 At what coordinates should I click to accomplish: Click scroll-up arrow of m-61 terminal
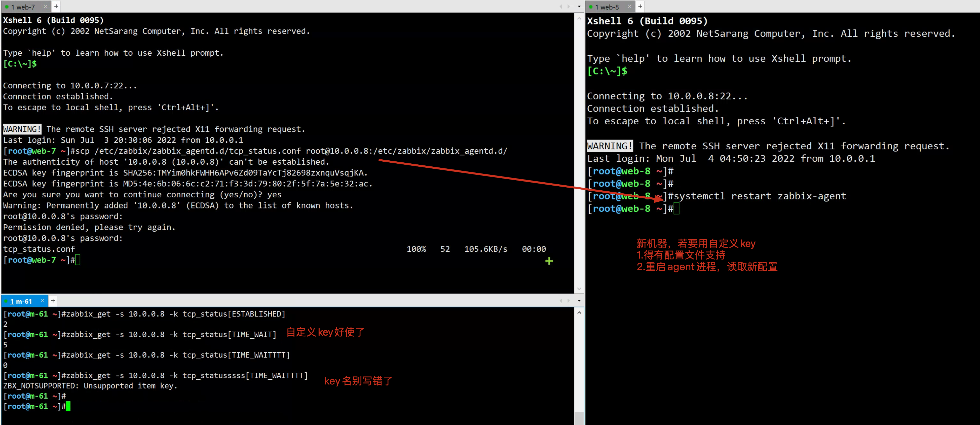(x=579, y=313)
